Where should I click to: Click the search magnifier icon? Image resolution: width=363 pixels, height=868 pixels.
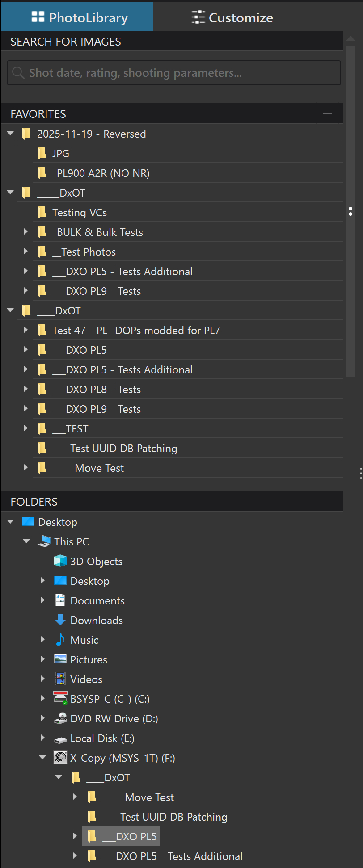(x=18, y=72)
